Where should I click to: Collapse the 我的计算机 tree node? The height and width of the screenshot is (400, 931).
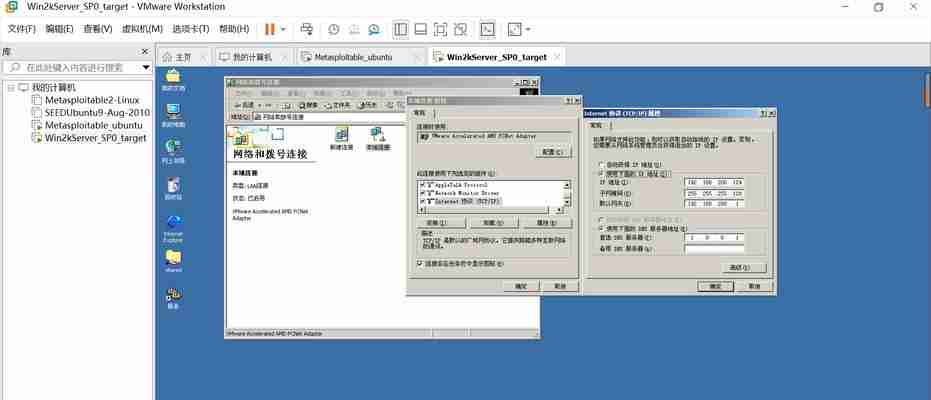[x=10, y=88]
